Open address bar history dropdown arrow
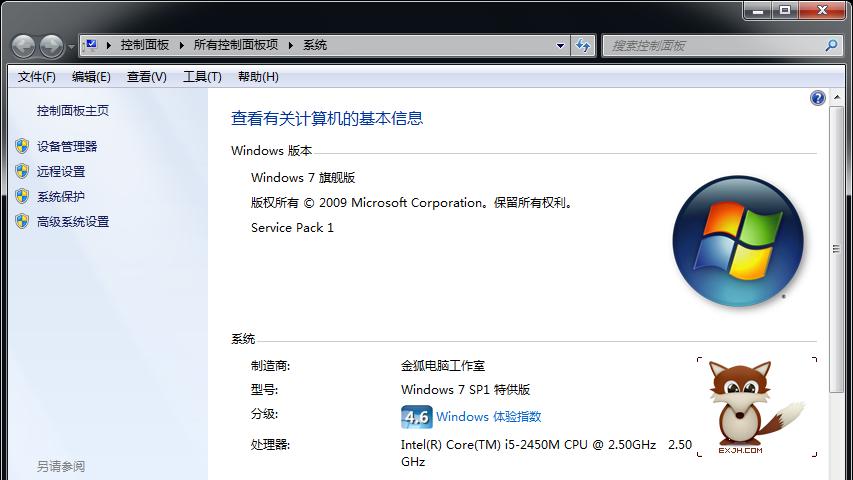Screen dimensions: 853x480 (560, 46)
